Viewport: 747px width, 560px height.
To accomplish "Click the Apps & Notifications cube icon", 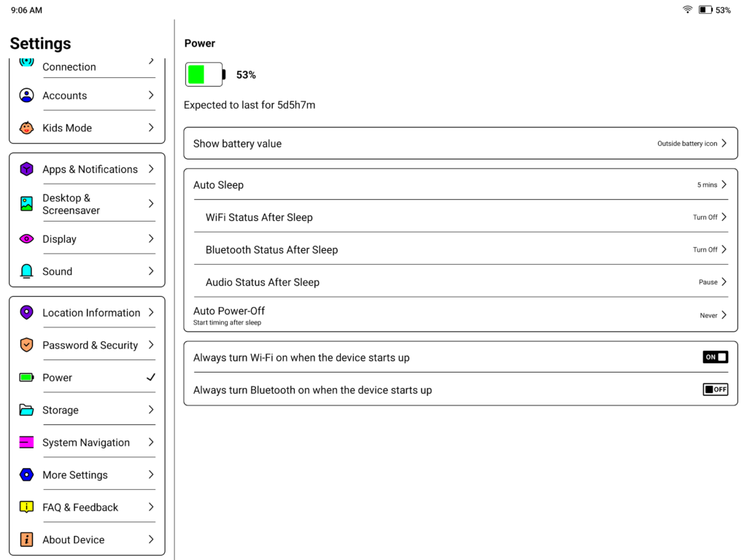I will pos(26,169).
